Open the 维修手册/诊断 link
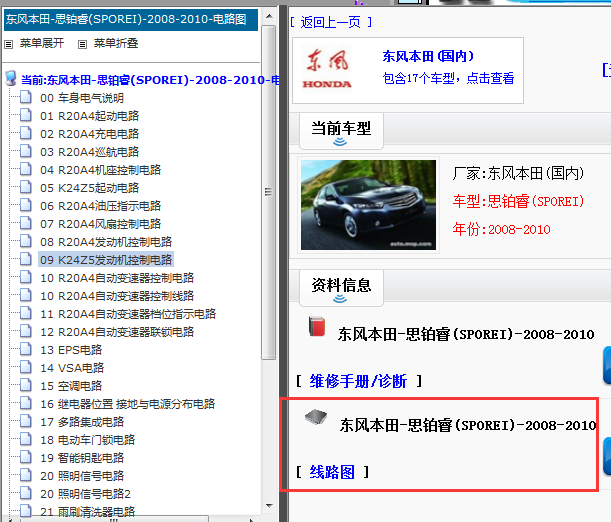The height and width of the screenshot is (522, 611). (358, 381)
